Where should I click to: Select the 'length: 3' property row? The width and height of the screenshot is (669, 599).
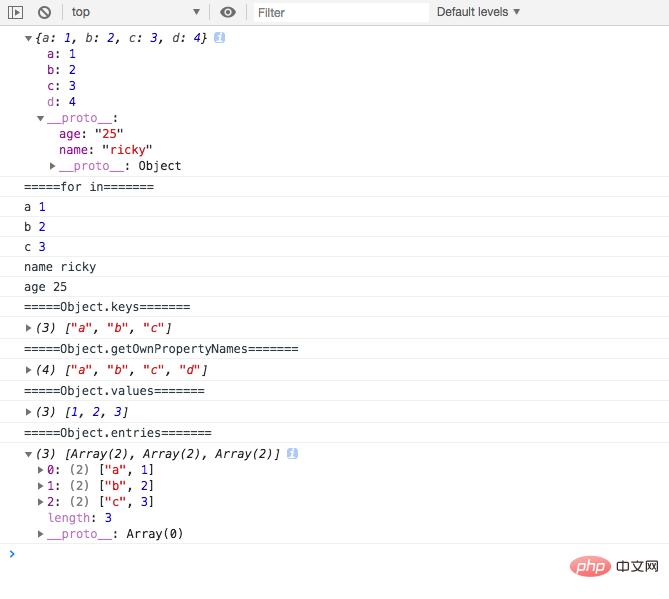(80, 518)
